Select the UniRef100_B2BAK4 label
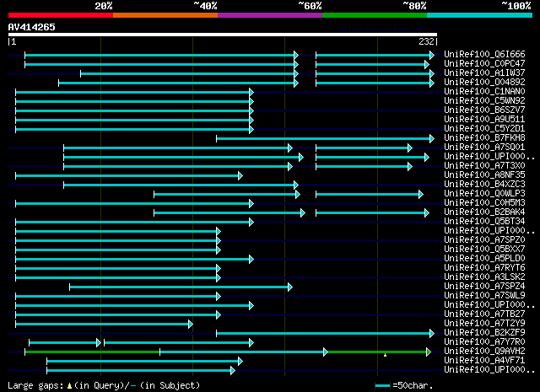The height and width of the screenshot is (392, 540). [x=484, y=212]
